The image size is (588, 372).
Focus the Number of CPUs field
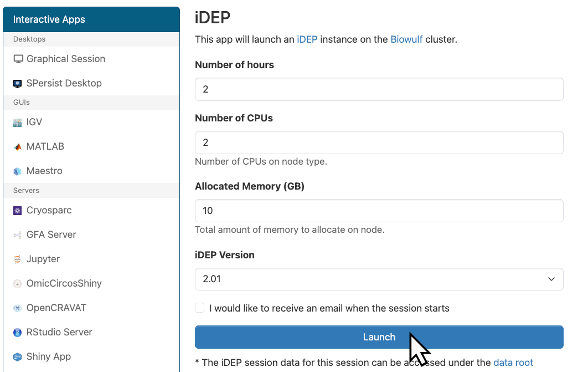click(x=379, y=142)
